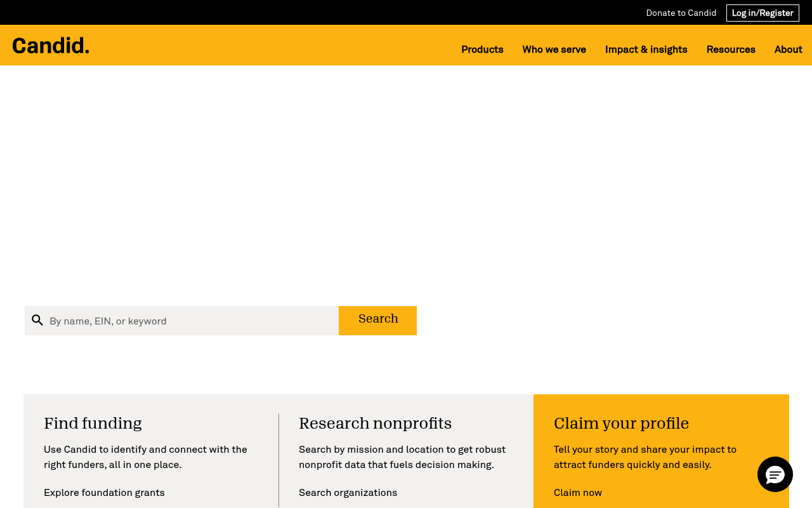Click the Log in/Register button
This screenshot has height=508, width=812.
[x=763, y=13]
